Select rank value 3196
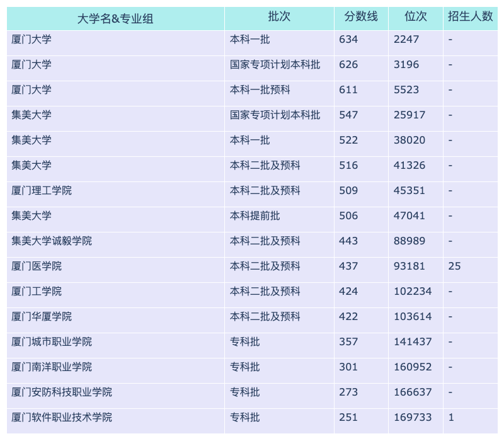Viewport: 504px width, 441px height. (406, 65)
